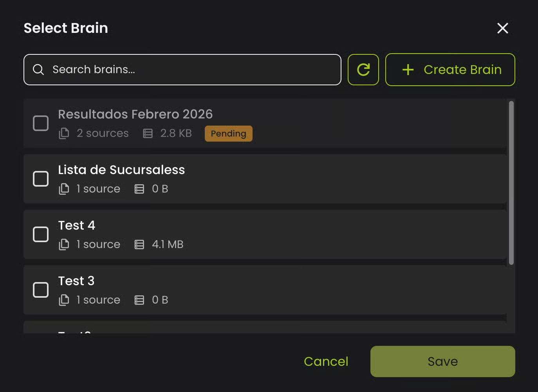
Task: Click the refresh brains icon button
Action: [x=363, y=70]
